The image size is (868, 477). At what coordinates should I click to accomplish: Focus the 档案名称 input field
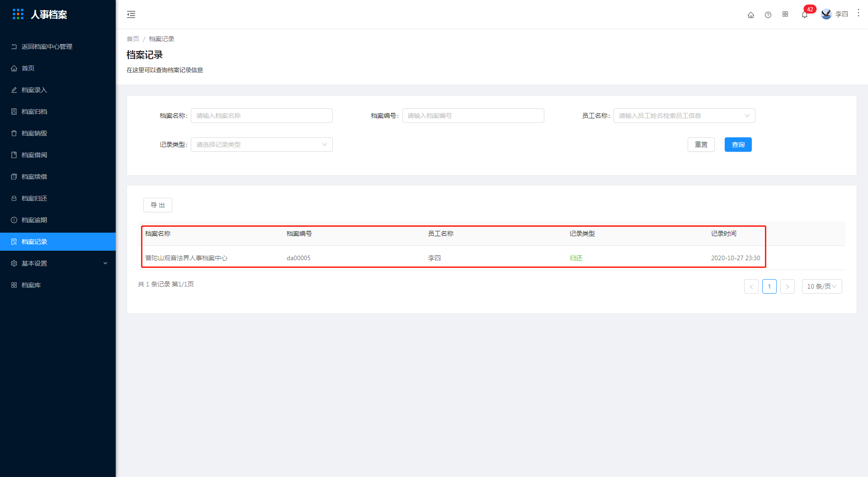click(262, 116)
